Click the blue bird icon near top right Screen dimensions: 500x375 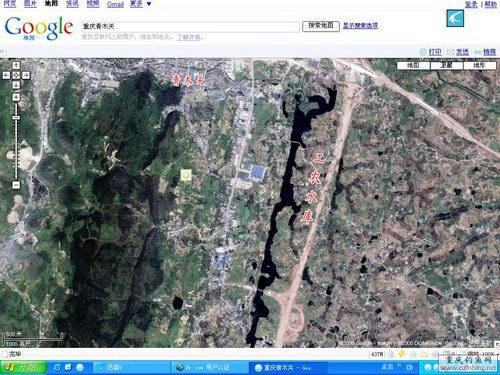(x=455, y=18)
